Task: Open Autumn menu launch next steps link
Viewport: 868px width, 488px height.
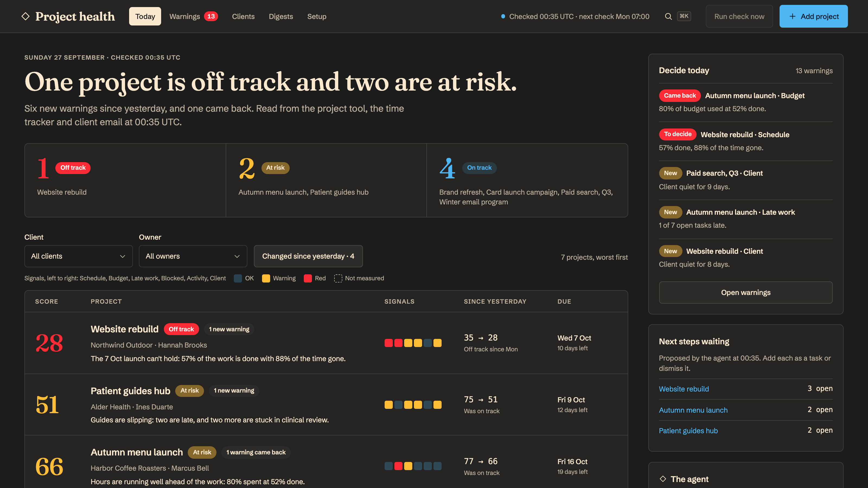Action: click(x=693, y=410)
